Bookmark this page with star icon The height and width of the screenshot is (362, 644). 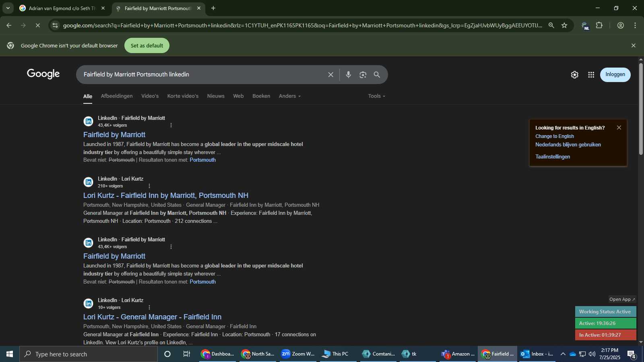point(564,25)
